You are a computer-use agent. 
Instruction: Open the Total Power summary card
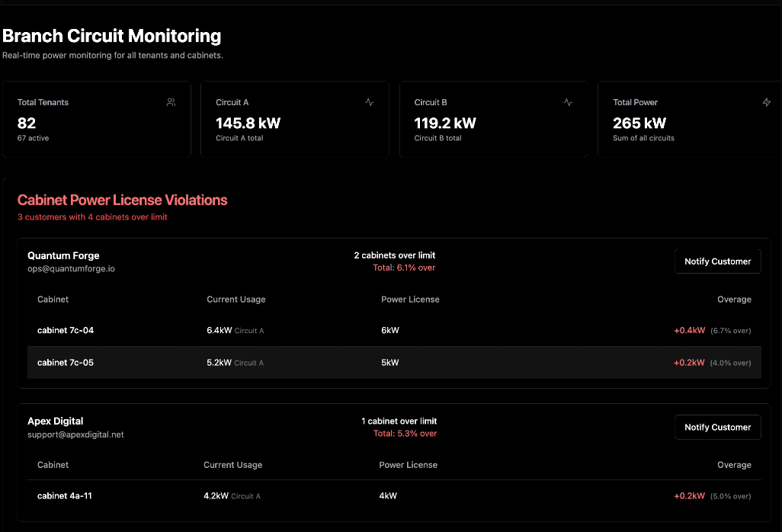click(690, 119)
